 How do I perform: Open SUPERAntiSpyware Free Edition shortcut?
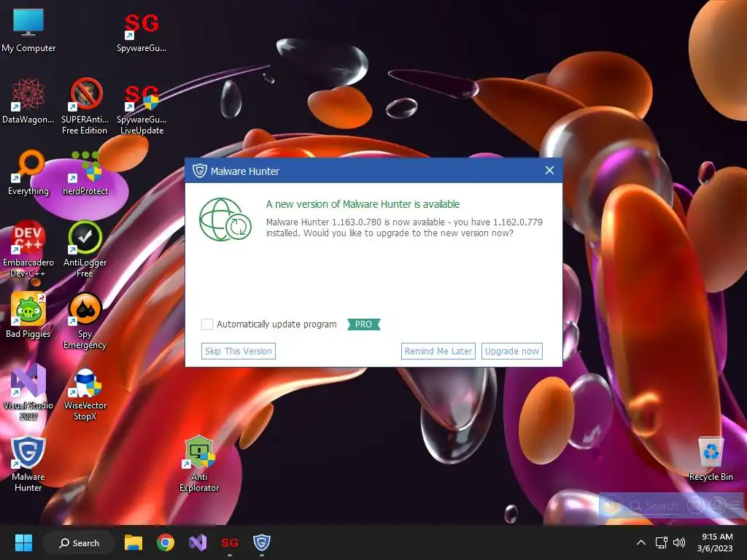point(85,106)
